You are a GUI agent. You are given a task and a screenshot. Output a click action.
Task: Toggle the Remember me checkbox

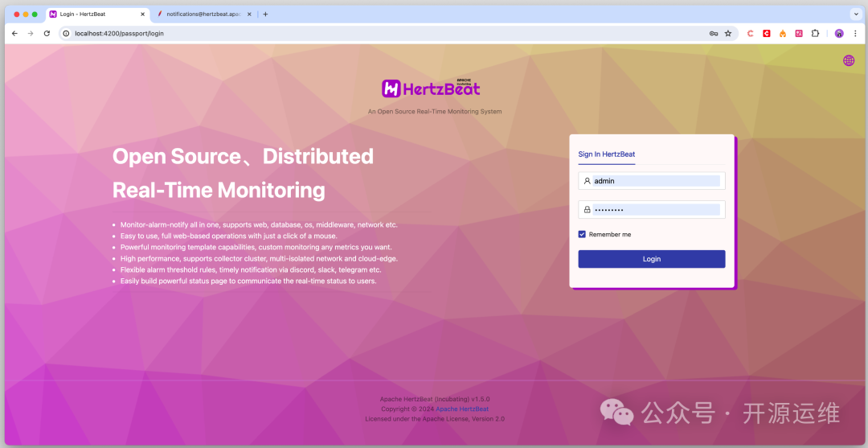coord(582,234)
